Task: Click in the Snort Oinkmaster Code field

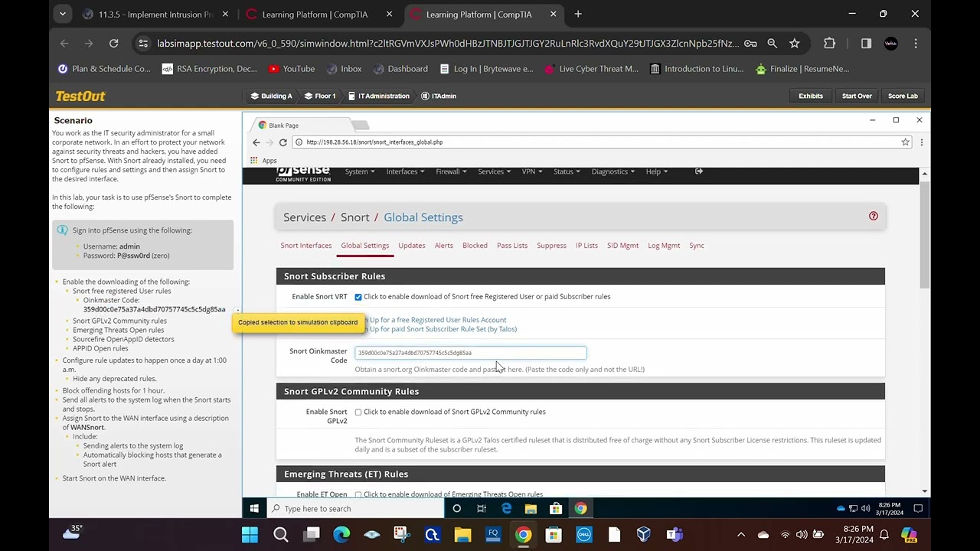Action: point(471,353)
